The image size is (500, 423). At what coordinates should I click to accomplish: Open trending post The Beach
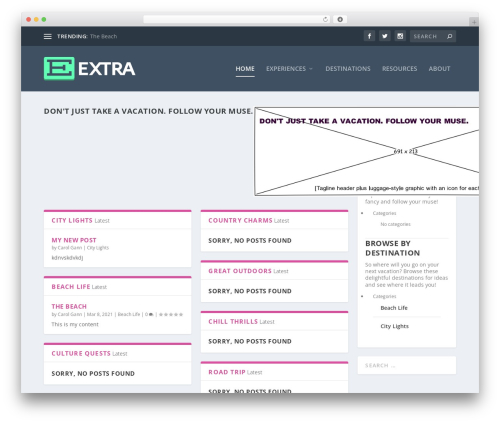[103, 36]
